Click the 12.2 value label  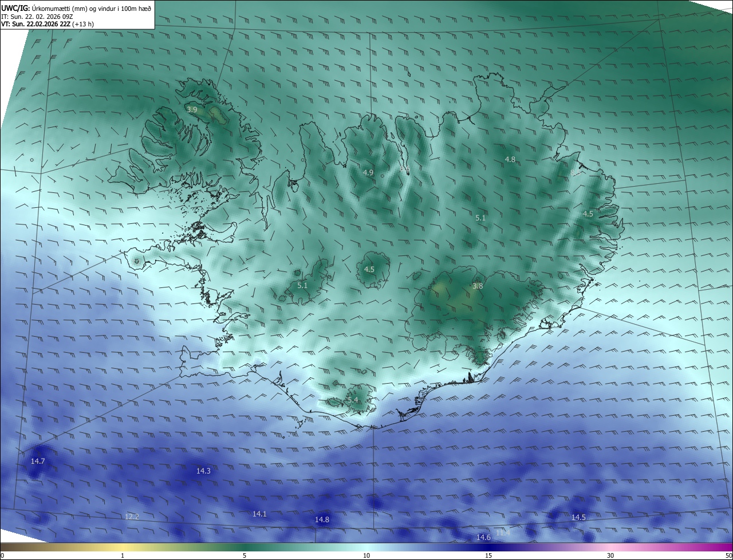click(132, 516)
